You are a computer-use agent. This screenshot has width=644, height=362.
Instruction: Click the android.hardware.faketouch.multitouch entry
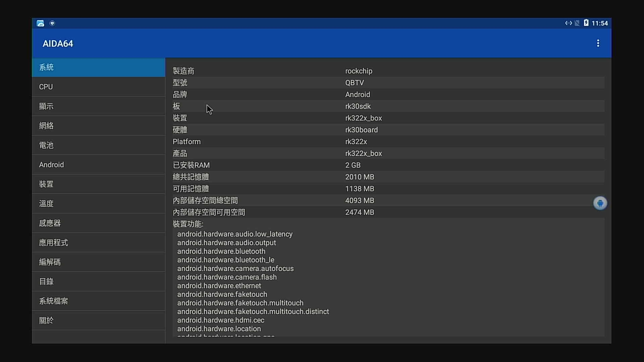pos(240,303)
